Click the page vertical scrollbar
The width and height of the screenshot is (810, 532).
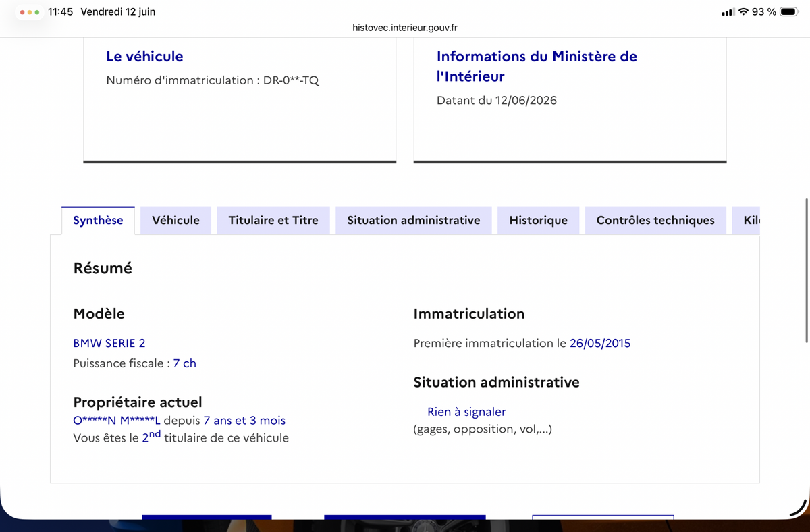807,270
